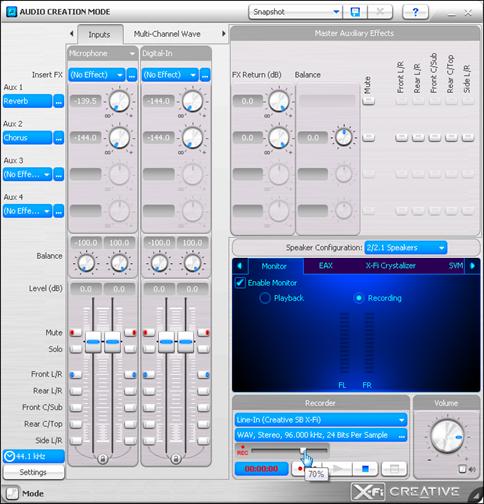Open Microphone Insert FX settings ellipsis button

click(132, 75)
